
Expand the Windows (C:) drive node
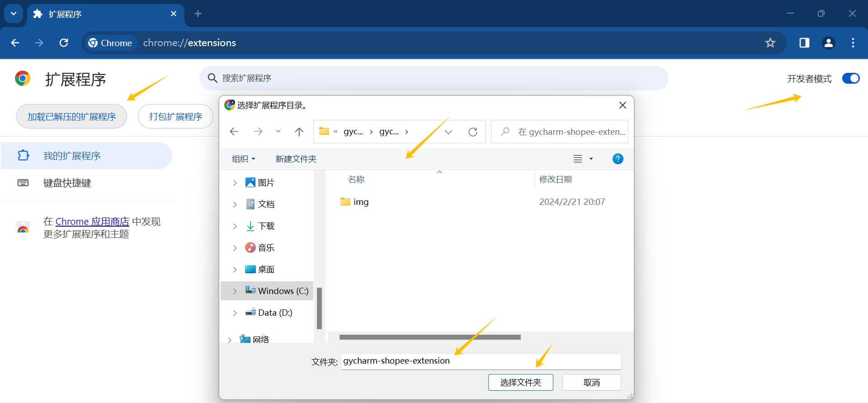click(235, 291)
